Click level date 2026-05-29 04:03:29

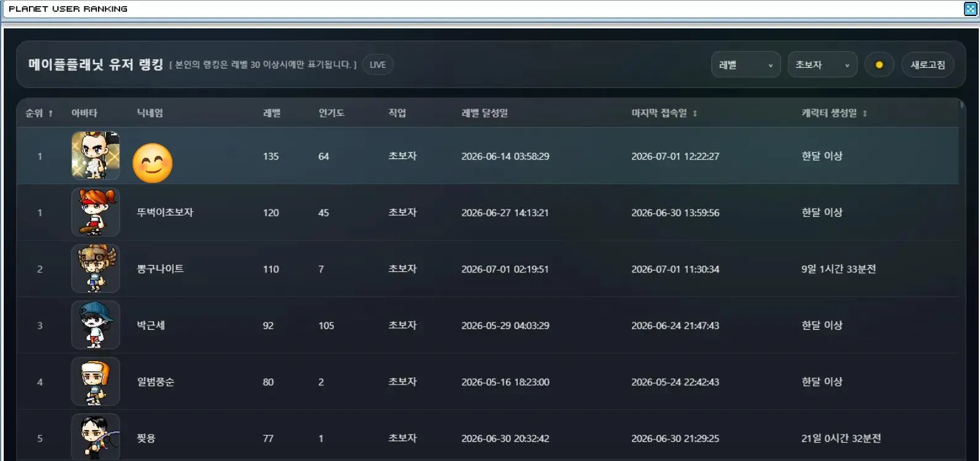tap(505, 325)
